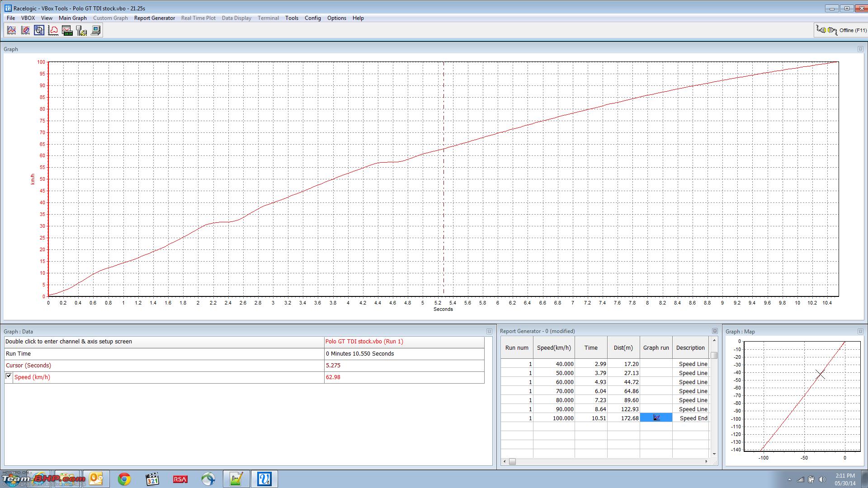The width and height of the screenshot is (868, 488).
Task: Open the RSA application on the taskbar
Action: [180, 479]
